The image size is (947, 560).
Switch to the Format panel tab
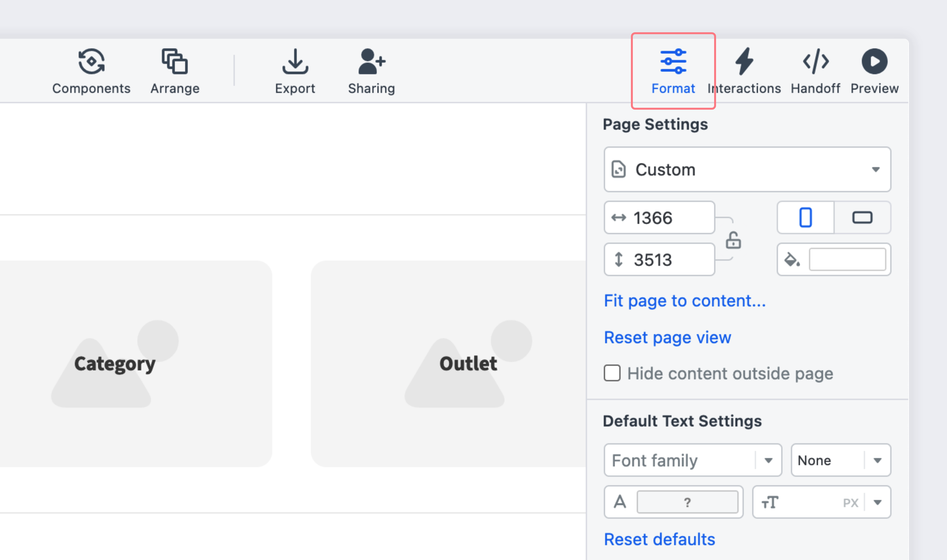[x=673, y=71]
